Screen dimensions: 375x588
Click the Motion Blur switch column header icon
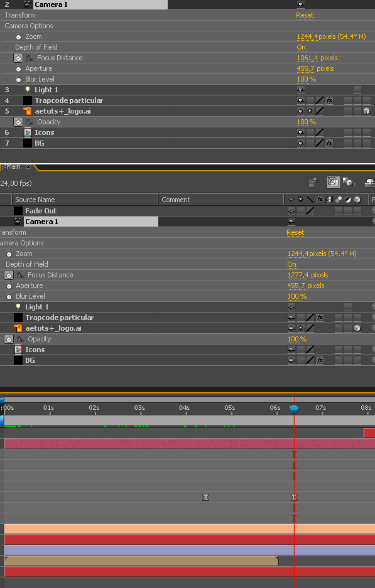pos(339,200)
